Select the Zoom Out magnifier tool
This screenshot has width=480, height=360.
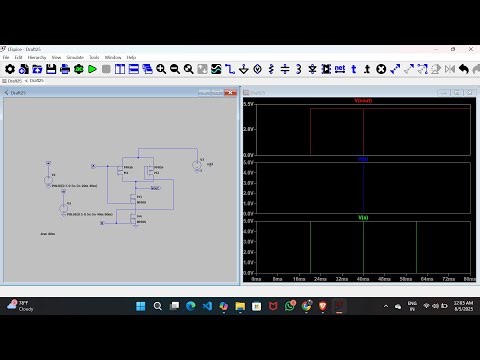click(x=175, y=69)
